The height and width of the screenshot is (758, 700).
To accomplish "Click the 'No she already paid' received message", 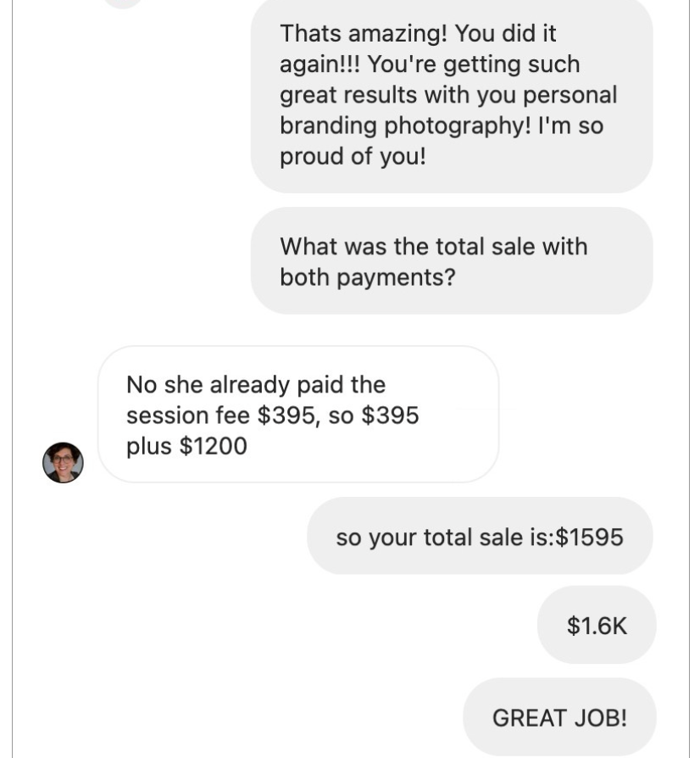I will [297, 415].
